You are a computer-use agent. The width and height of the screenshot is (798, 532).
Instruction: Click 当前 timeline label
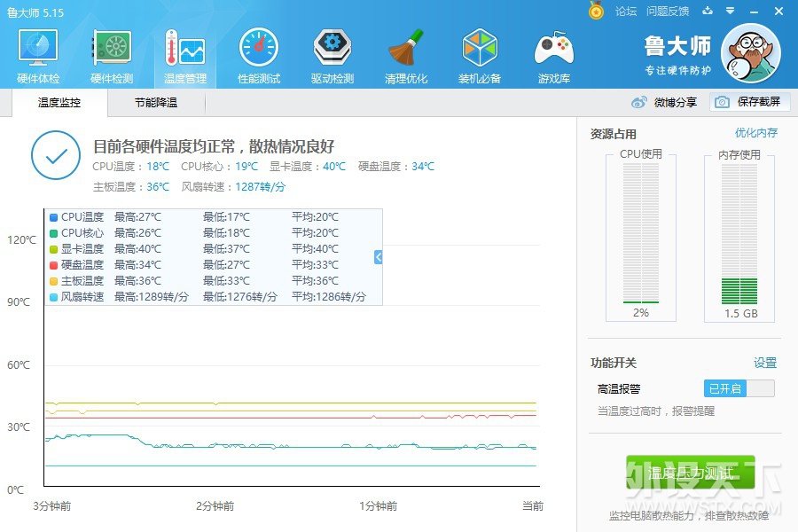533,506
